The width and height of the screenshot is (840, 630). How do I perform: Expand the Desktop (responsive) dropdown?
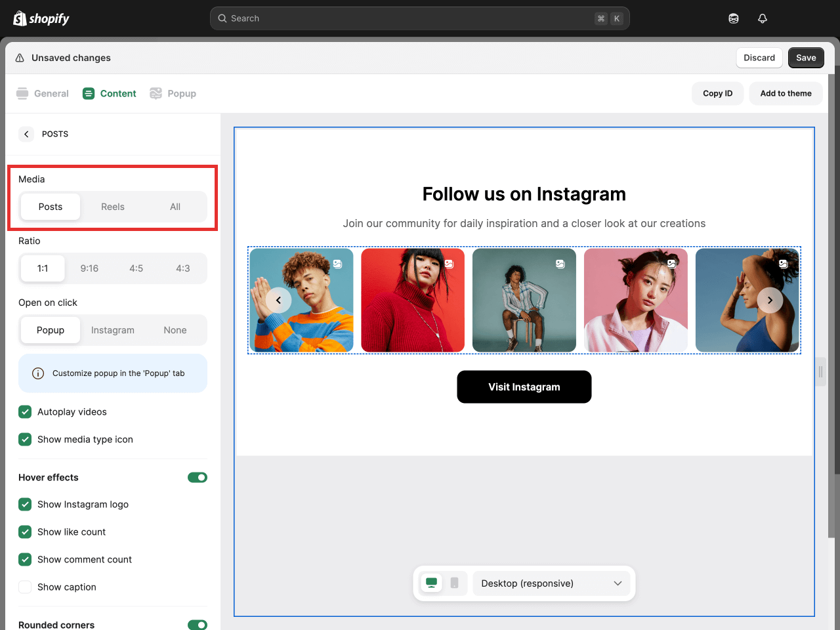pos(551,583)
